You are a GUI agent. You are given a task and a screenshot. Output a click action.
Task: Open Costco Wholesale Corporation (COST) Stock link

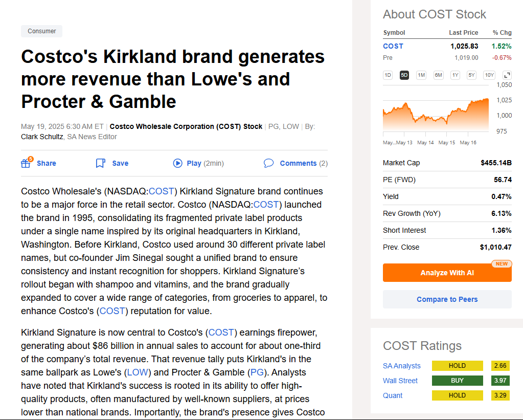coord(186,126)
